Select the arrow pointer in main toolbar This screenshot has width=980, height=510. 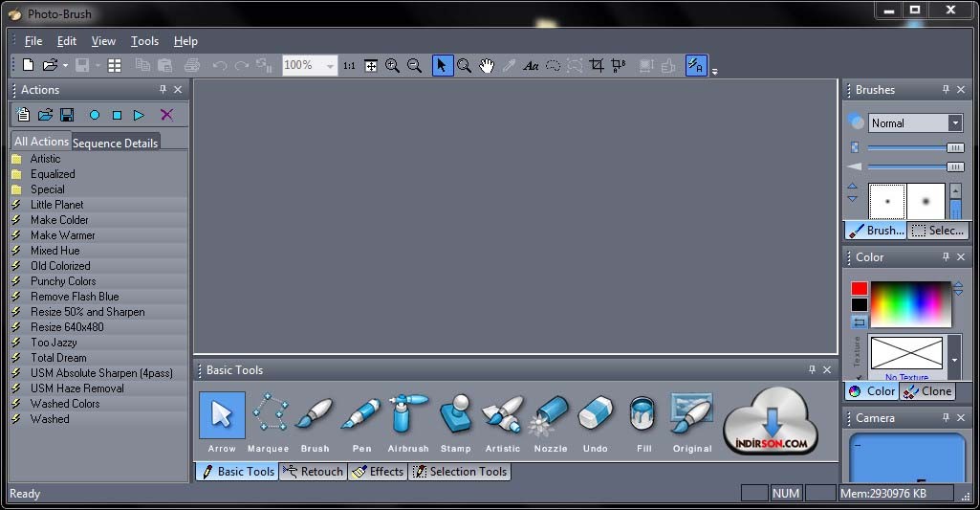442,65
